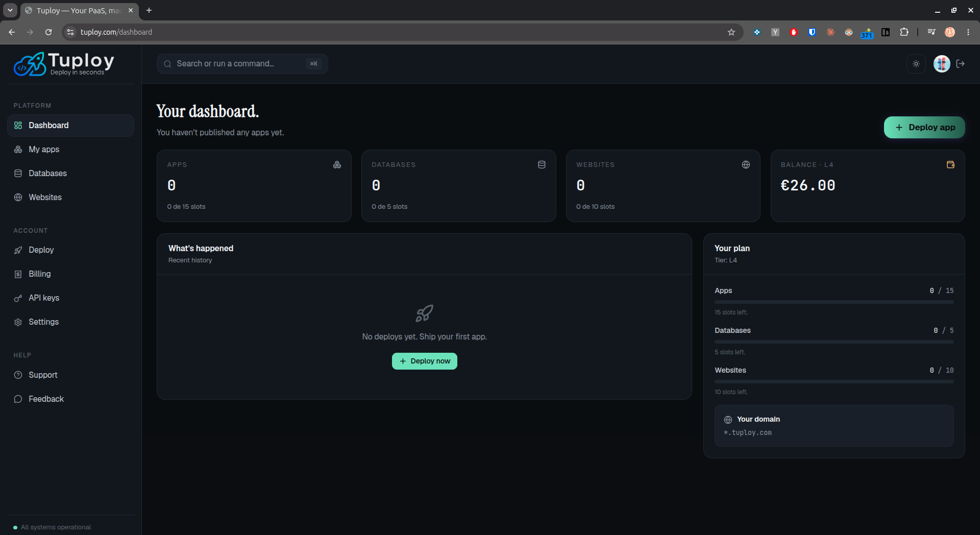Screen dimensions: 980x535
Task: Click the Websites slots progress bar
Action: pos(834,382)
